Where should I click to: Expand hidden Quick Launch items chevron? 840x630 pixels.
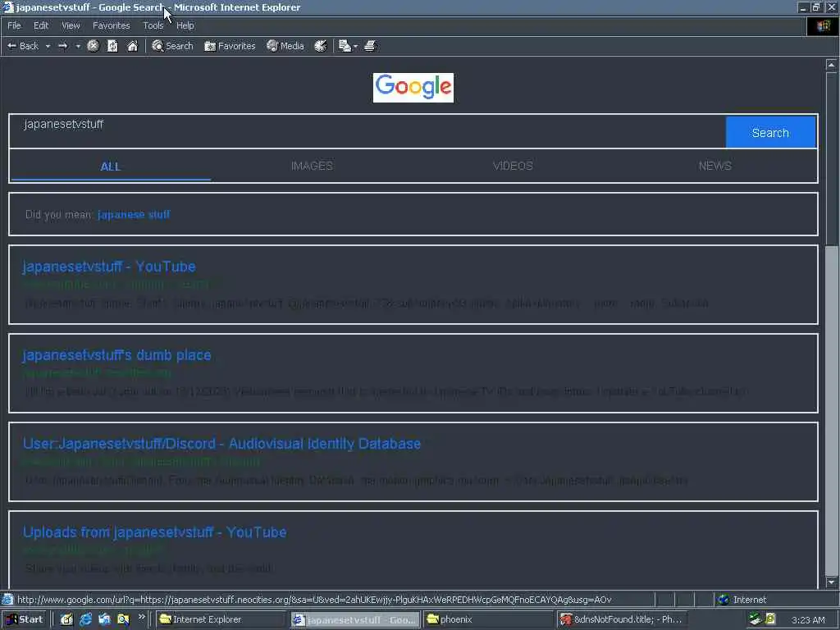141,617
